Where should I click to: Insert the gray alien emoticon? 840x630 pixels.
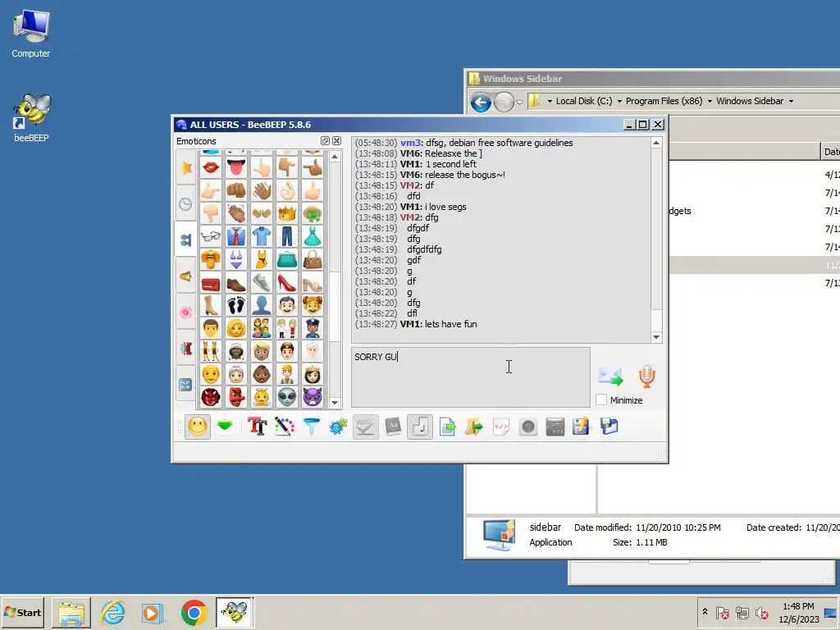pyautogui.click(x=286, y=397)
